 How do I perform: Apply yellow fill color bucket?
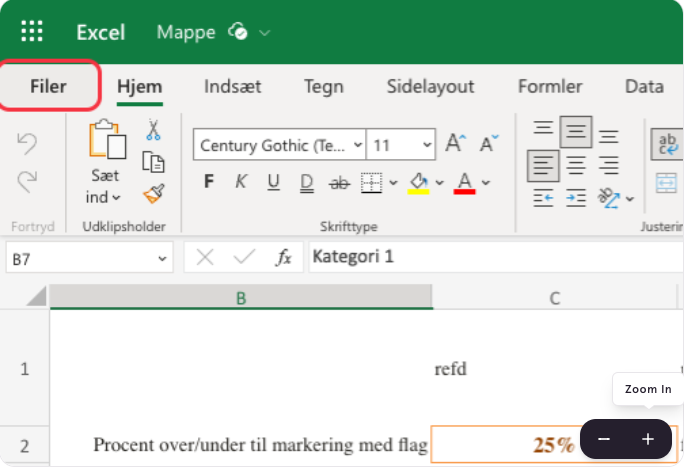(418, 183)
